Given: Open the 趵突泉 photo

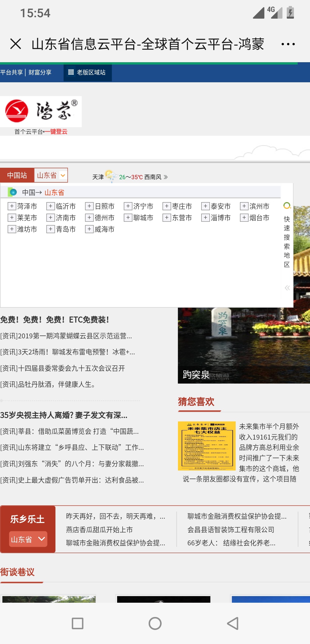Looking at the screenshot, I should 244,346.
